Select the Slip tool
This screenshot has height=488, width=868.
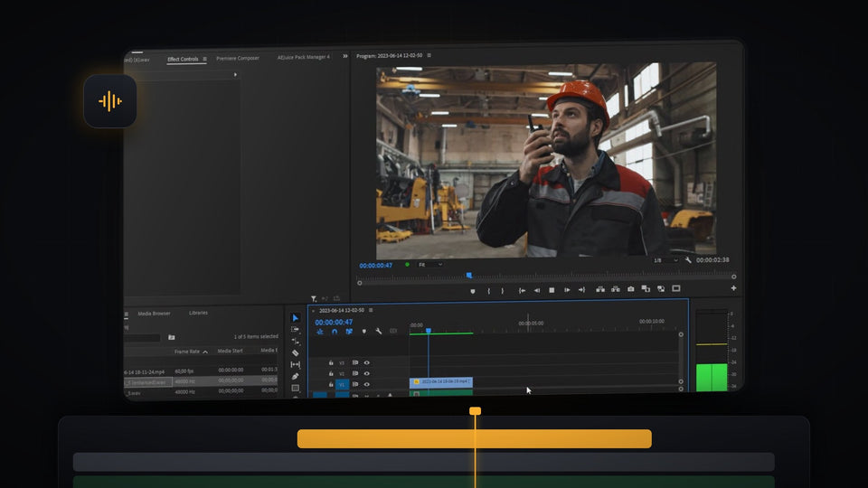[x=295, y=364]
